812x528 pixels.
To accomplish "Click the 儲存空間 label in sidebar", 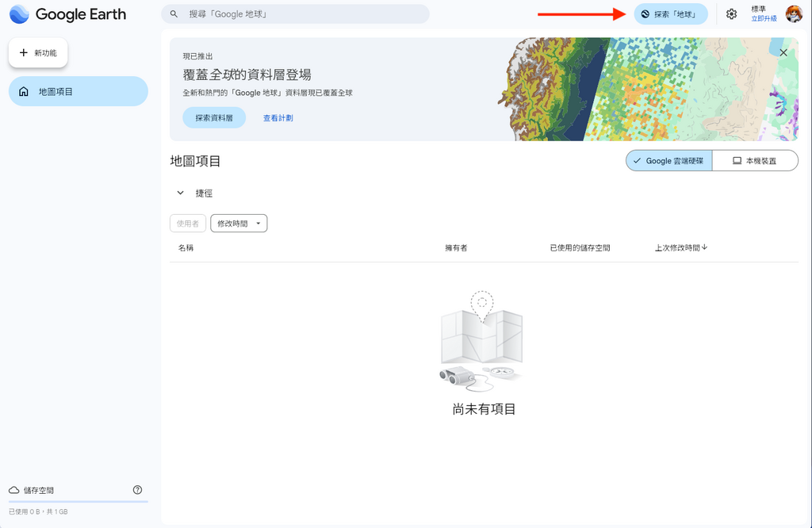I will pyautogui.click(x=39, y=490).
